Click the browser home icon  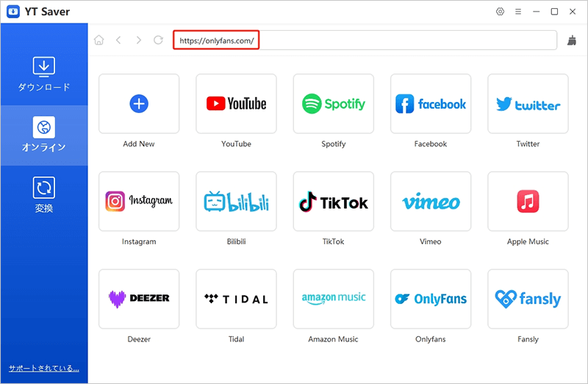click(x=99, y=40)
